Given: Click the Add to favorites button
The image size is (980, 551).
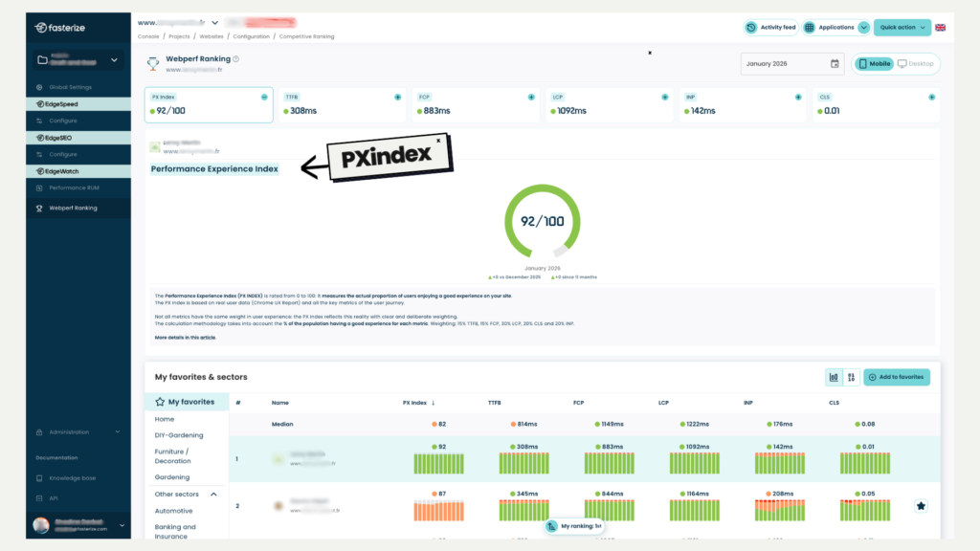Looking at the screenshot, I should (x=896, y=377).
